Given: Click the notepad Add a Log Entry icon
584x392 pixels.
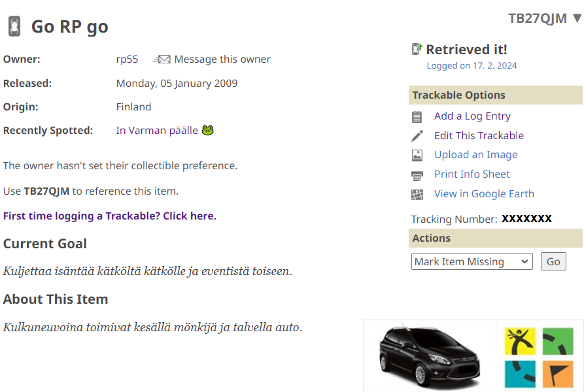Looking at the screenshot, I should (417, 117).
